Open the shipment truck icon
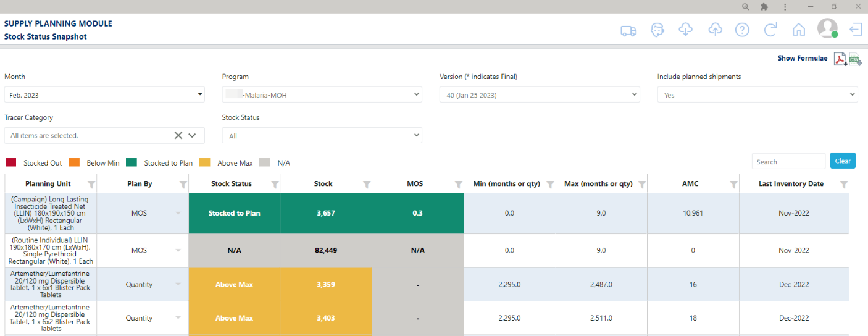868x336 pixels. (x=628, y=30)
